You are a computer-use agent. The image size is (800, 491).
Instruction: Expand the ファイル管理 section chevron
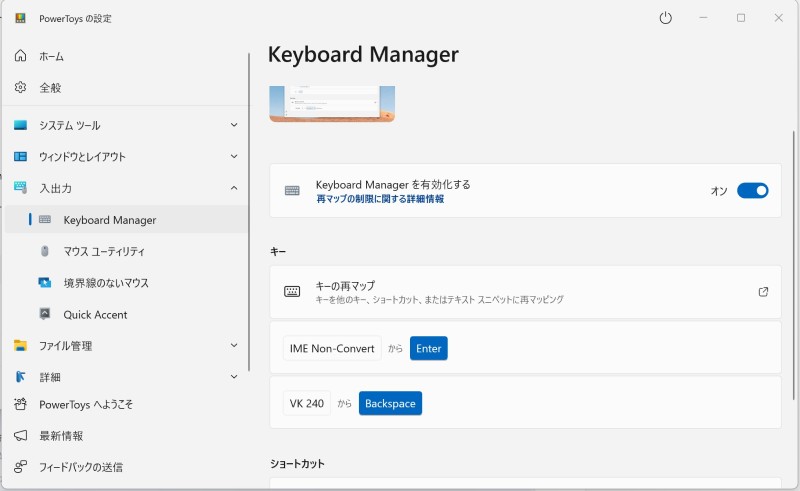(x=234, y=345)
